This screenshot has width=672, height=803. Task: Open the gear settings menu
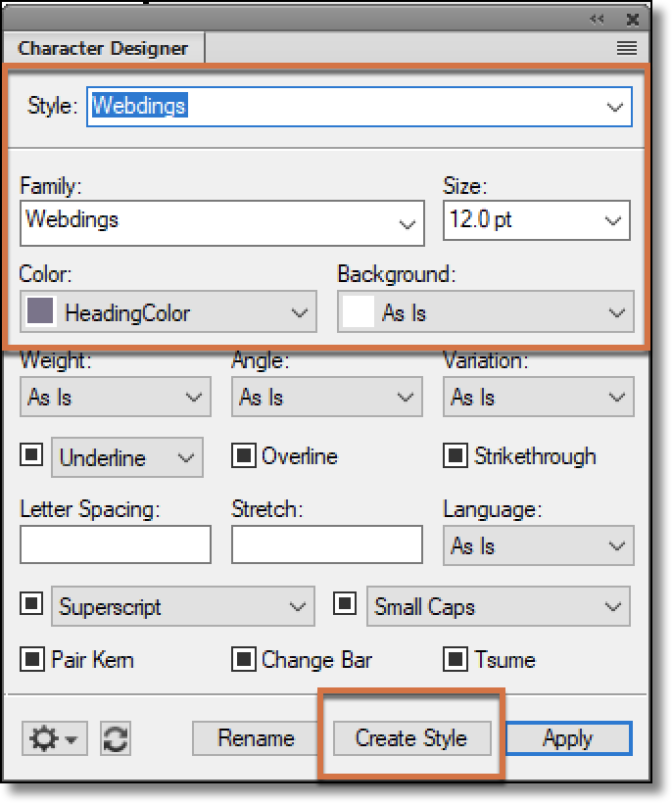tap(54, 738)
